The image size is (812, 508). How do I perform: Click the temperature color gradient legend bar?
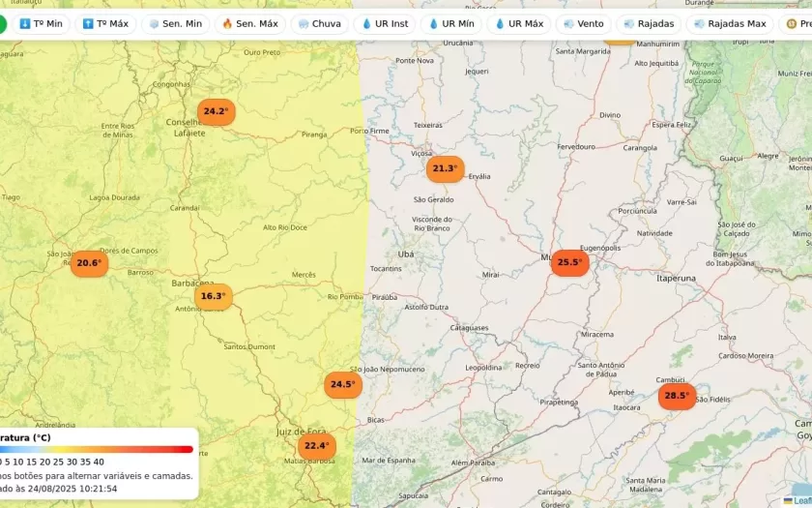pos(97,449)
